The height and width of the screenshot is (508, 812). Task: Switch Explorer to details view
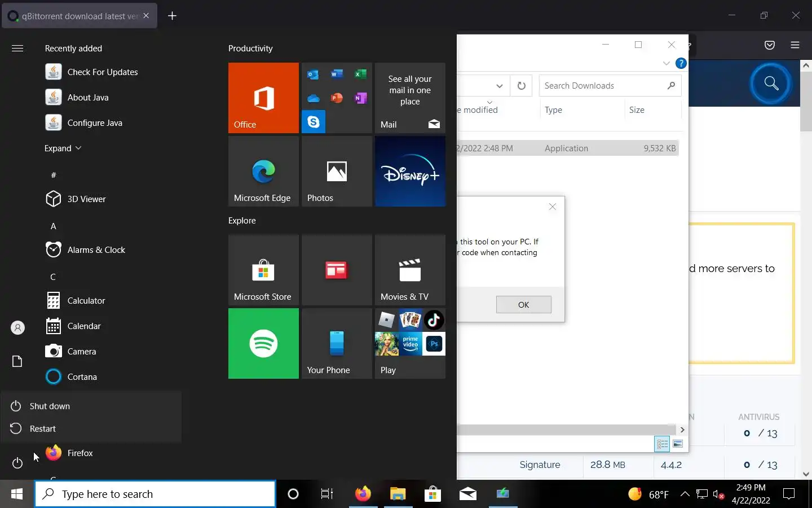point(662,444)
